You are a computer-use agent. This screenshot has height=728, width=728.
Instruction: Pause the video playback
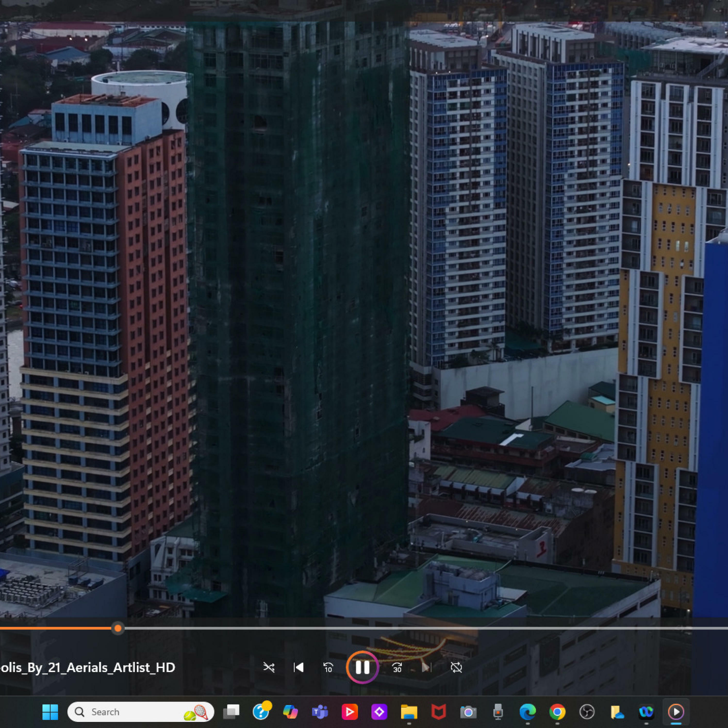click(362, 667)
